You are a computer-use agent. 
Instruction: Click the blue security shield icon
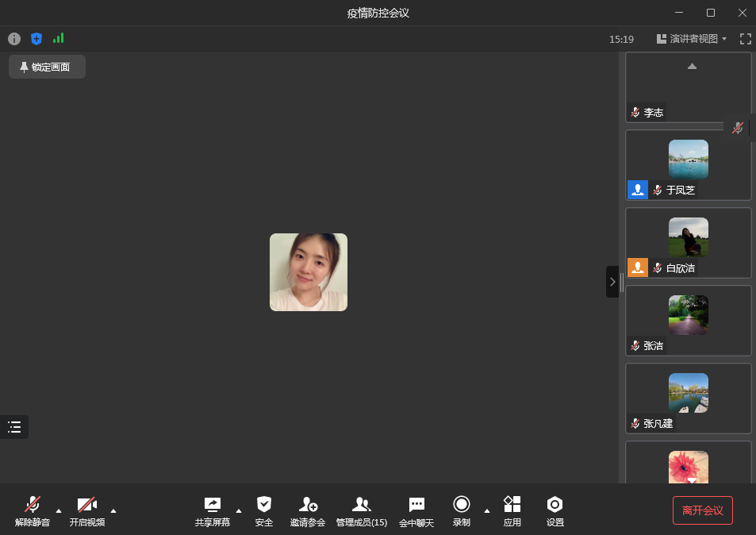pyautogui.click(x=36, y=39)
